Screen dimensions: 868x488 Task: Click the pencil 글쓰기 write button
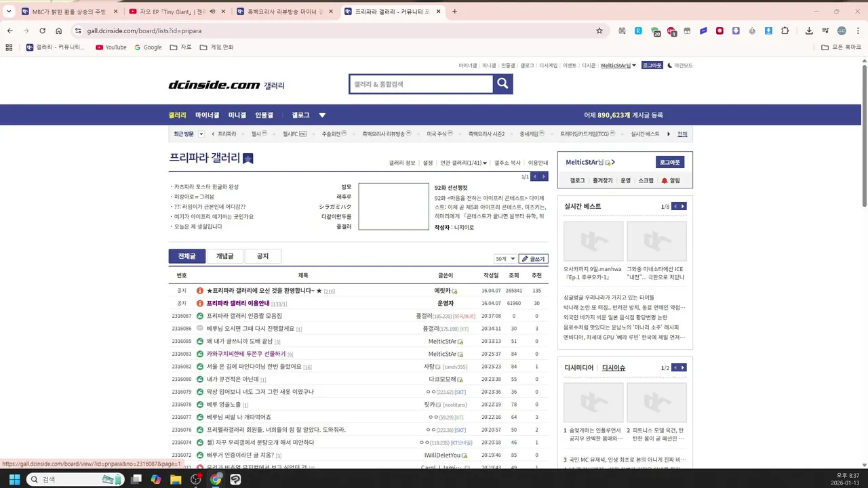[x=533, y=259]
